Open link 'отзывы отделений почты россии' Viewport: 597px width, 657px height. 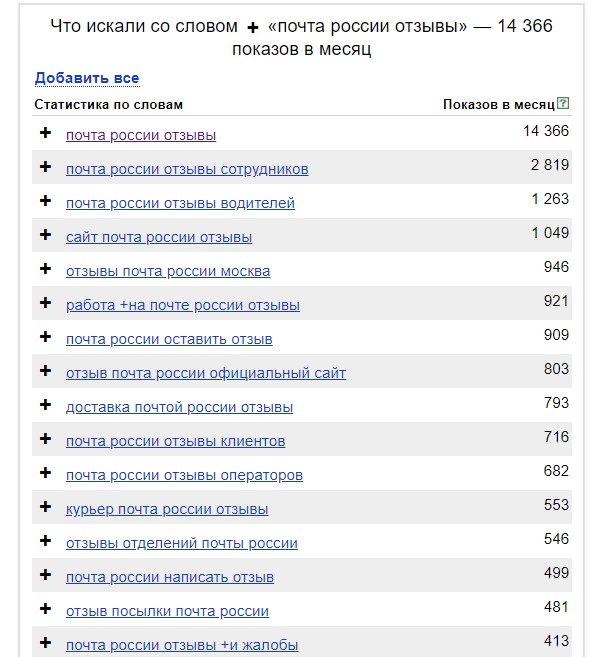[182, 543]
